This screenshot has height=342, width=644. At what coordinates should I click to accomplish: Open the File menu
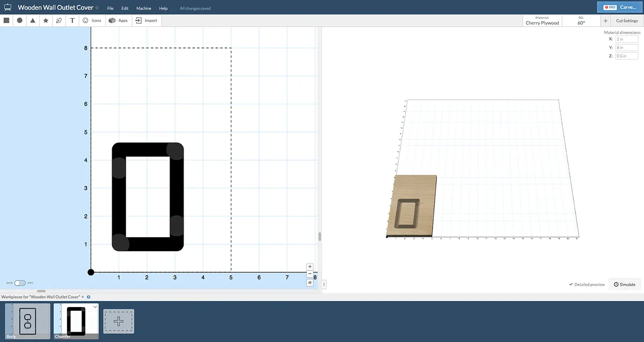click(x=110, y=8)
